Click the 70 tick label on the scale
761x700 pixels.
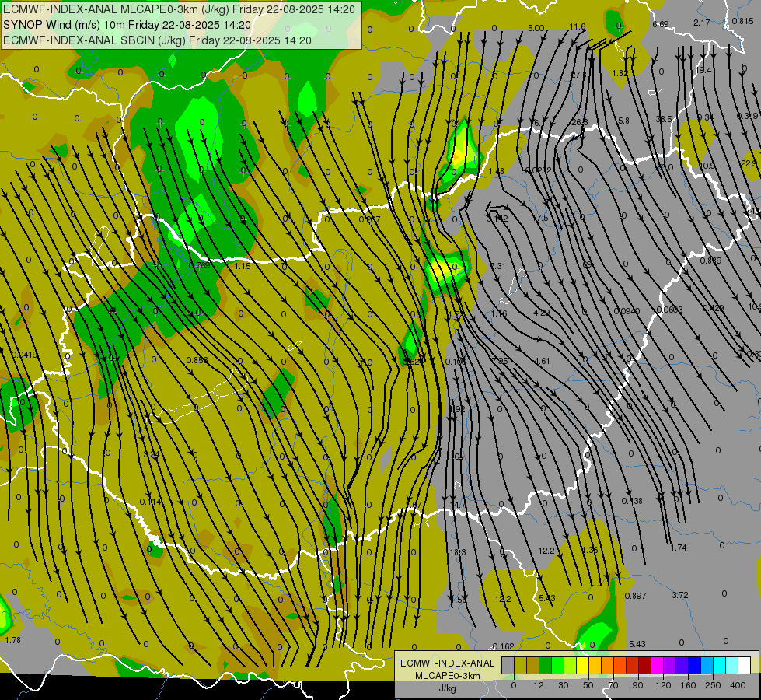(613, 685)
